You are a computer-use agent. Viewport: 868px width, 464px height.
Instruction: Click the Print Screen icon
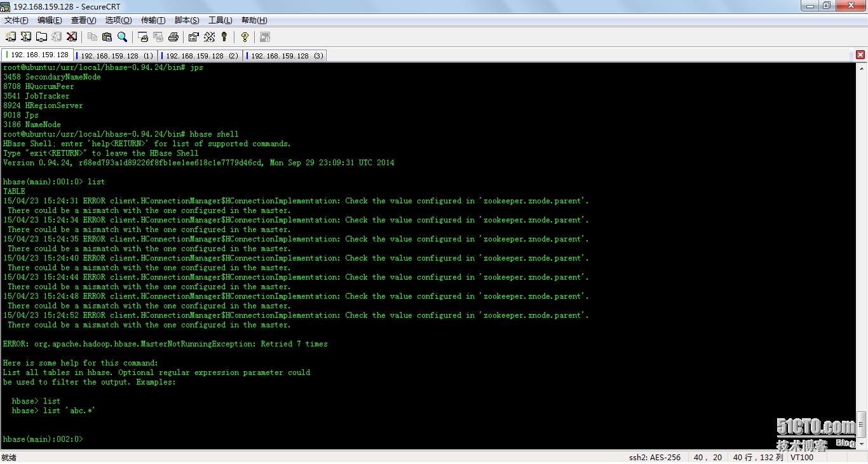point(143,37)
